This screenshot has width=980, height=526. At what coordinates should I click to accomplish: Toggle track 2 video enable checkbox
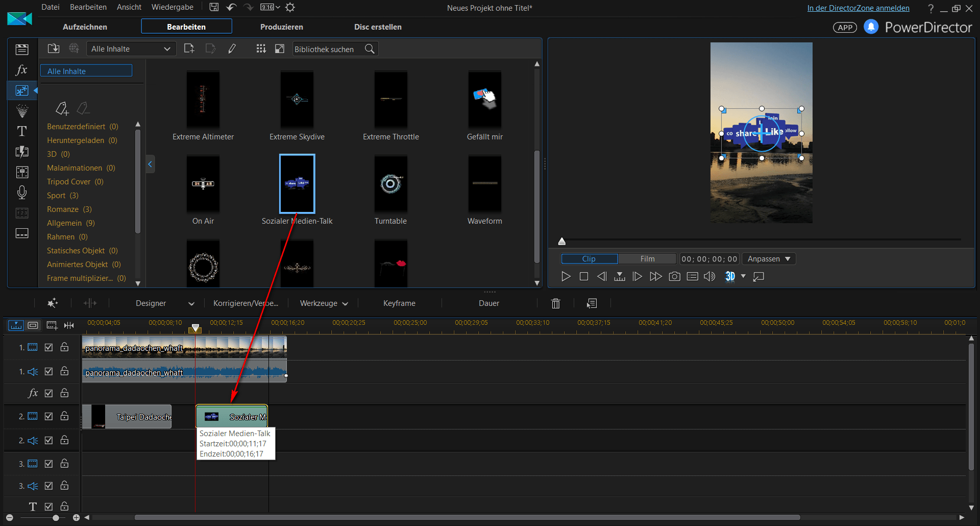(x=48, y=416)
